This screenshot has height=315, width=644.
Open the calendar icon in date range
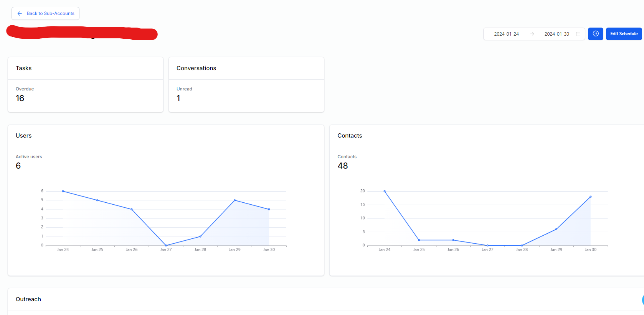tap(578, 34)
